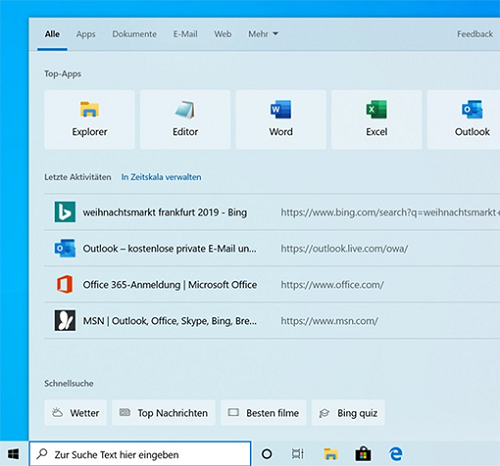Expand the Mehr dropdown menu

pos(263,34)
